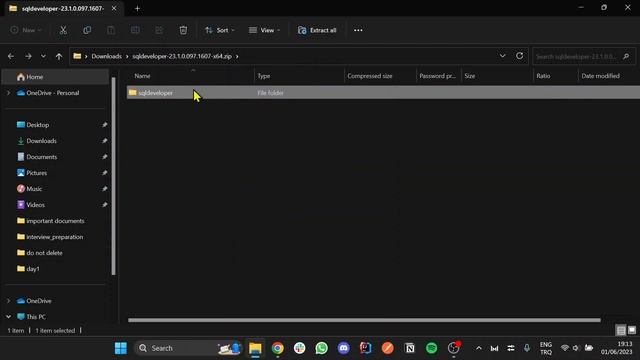Click the Delete trash icon
Viewport: 640px width, 360px height.
click(183, 30)
